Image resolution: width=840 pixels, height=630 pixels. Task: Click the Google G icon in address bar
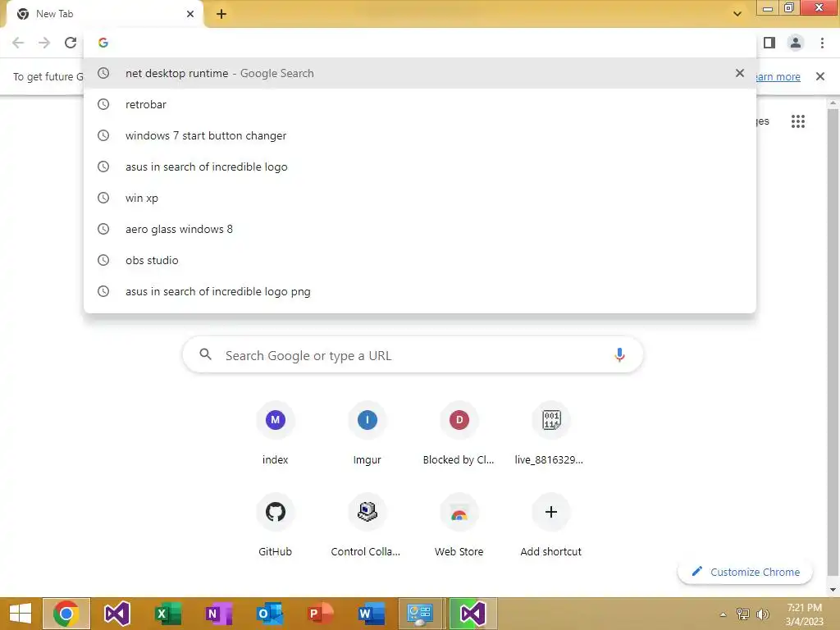pyautogui.click(x=103, y=43)
